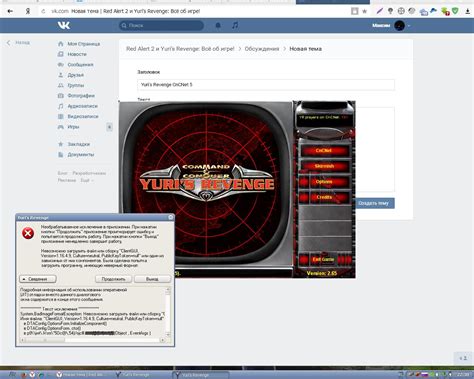474x379 pixels.
Task: Open Закладки in sidebar
Action: tap(79, 144)
